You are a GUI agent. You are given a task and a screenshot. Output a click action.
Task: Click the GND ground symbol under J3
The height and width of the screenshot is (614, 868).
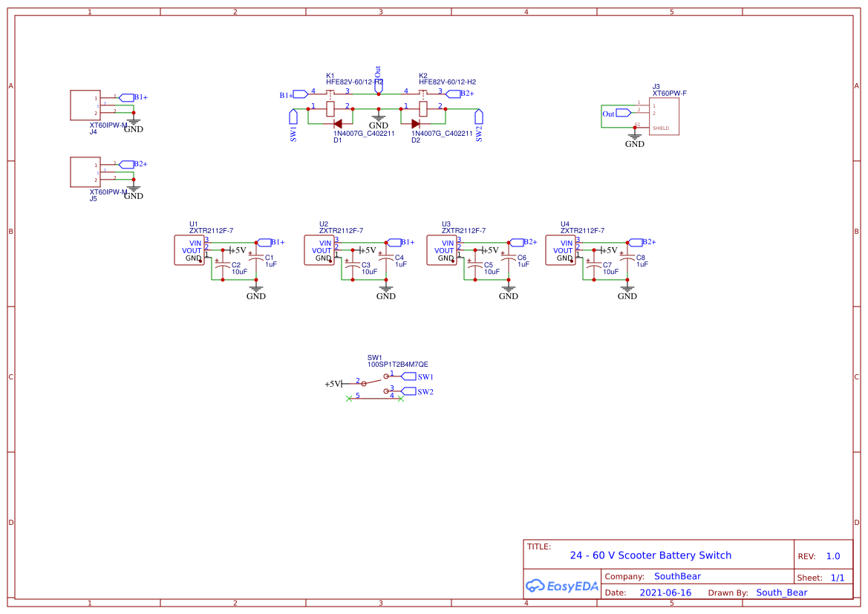click(635, 137)
